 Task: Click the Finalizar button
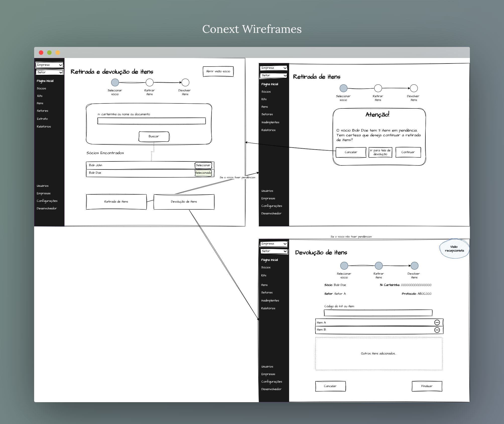point(427,386)
